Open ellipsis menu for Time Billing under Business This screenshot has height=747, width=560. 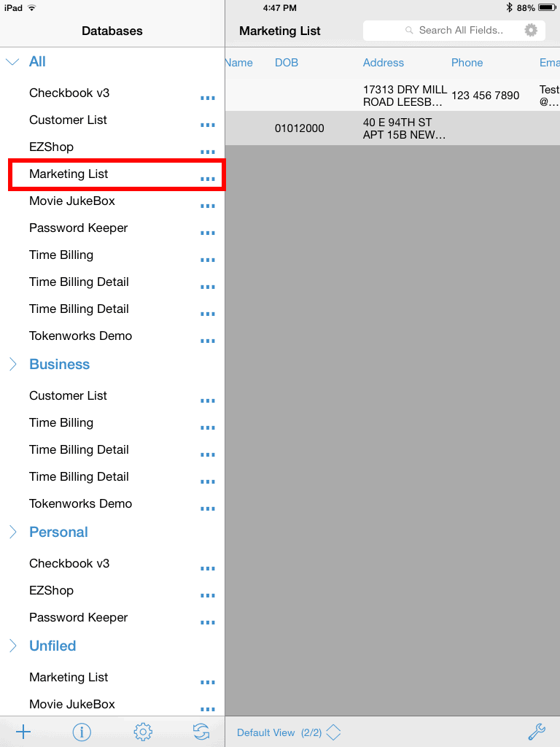[208, 427]
